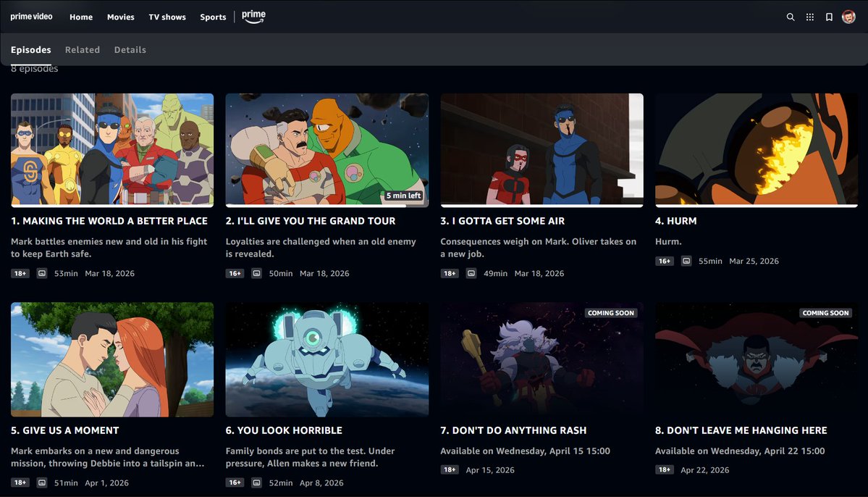Click the 18+ rating badge on episode 7
868x497 pixels.
pos(450,470)
